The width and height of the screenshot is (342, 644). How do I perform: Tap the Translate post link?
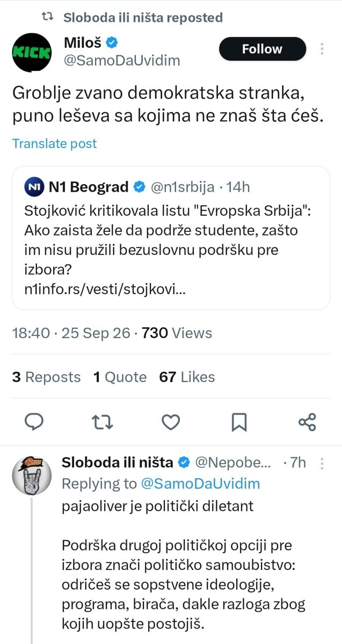coord(54,144)
